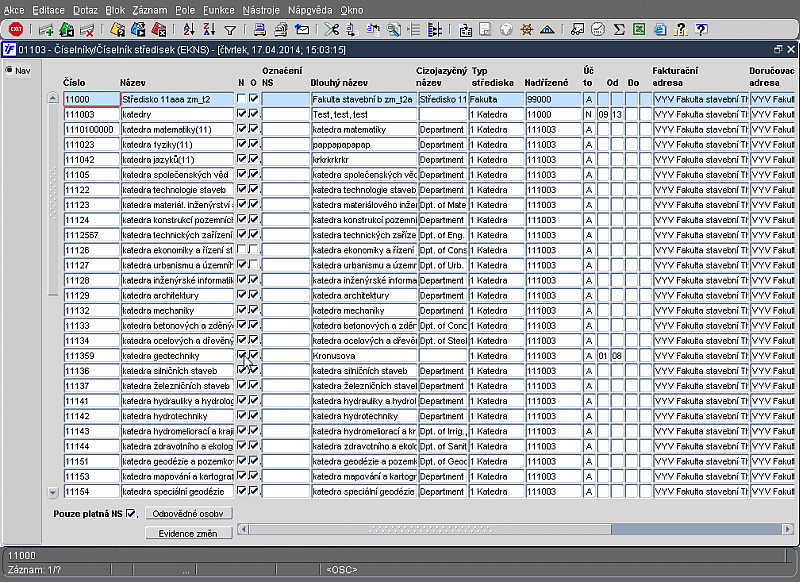Screen dimensions: 800x582
Task: Click record scroll down arrow beside row 11154
Action: (x=53, y=492)
